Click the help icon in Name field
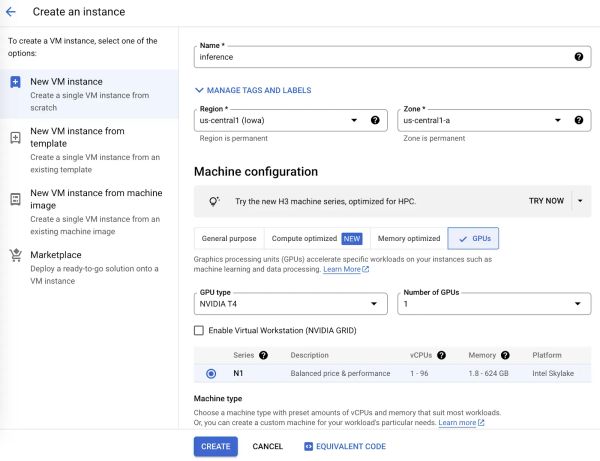This screenshot has height=461, width=600. (x=579, y=57)
